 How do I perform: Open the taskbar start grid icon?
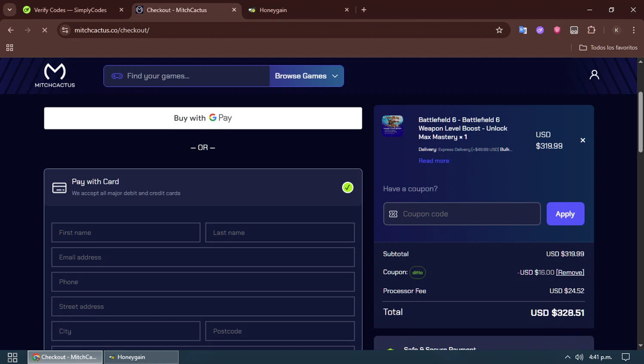(x=12, y=357)
